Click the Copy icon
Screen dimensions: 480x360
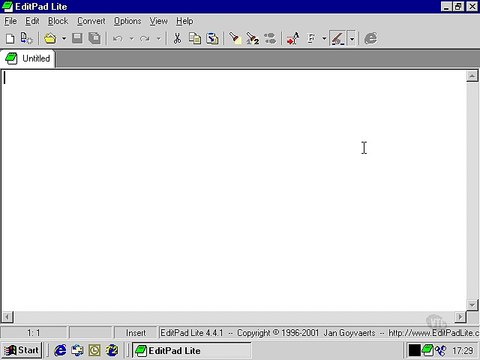[x=195, y=39]
